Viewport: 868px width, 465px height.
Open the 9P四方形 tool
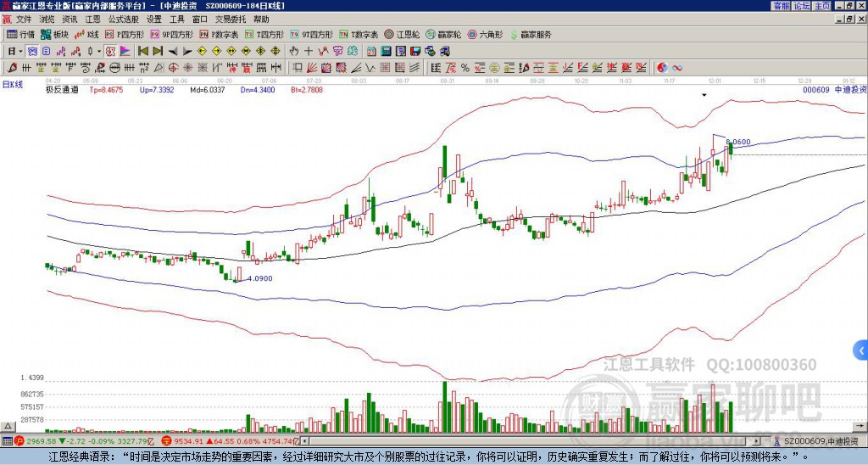(171, 34)
